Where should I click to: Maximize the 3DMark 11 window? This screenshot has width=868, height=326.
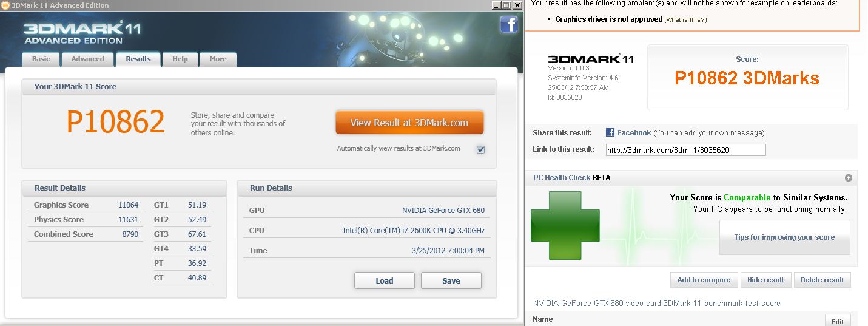(x=506, y=5)
